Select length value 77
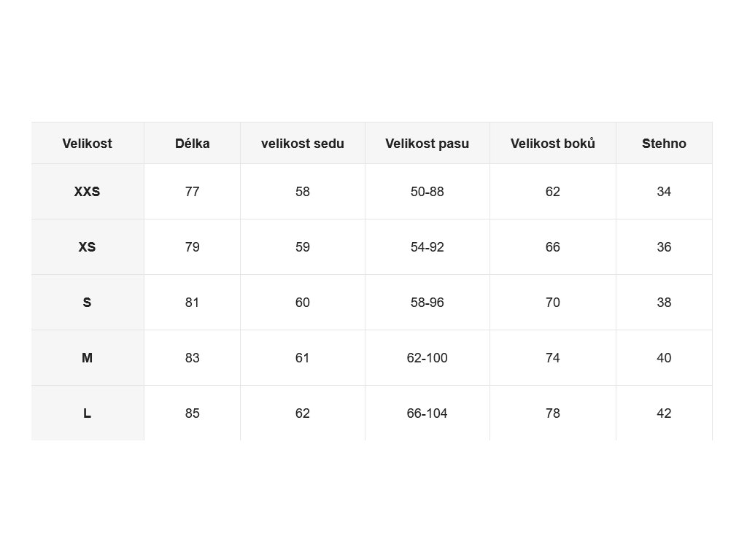The height and width of the screenshot is (560, 747). pyautogui.click(x=192, y=192)
